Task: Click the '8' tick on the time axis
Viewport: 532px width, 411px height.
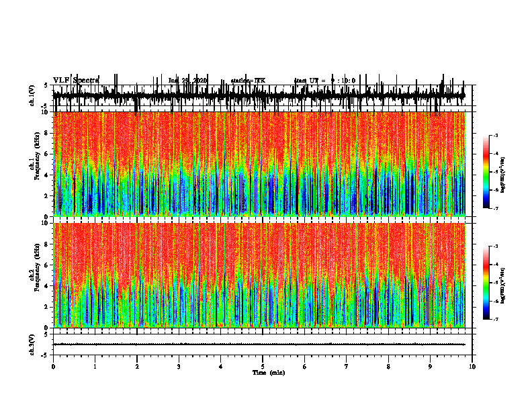Action: [x=388, y=367]
